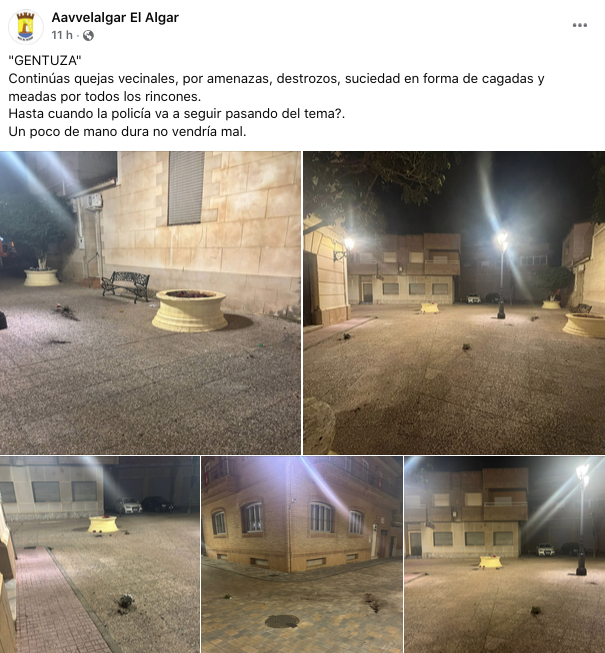This screenshot has width=605, height=653.
Task: Open the 11 h post timestamp
Action: pos(62,35)
